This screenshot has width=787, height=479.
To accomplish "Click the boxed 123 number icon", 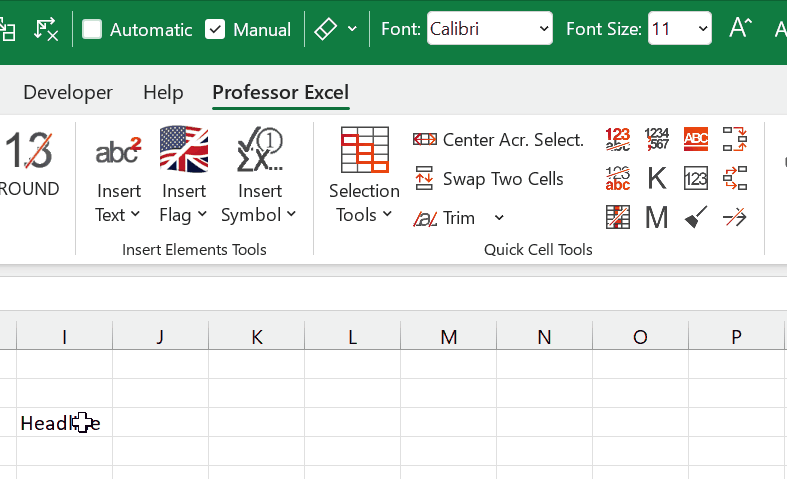I will click(696, 178).
